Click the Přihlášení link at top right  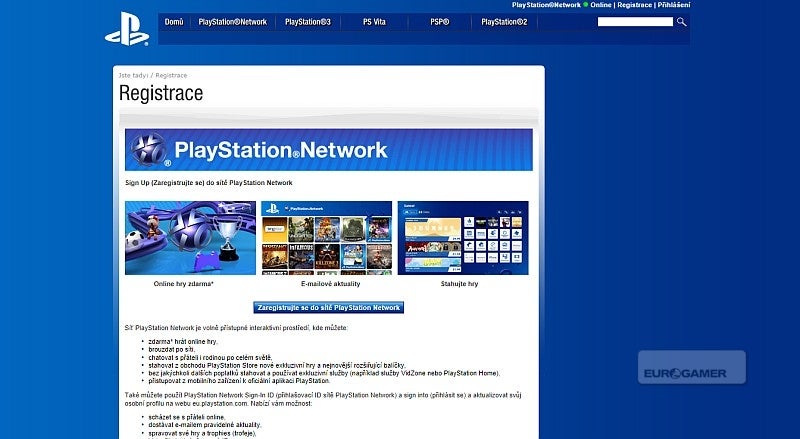(673, 5)
